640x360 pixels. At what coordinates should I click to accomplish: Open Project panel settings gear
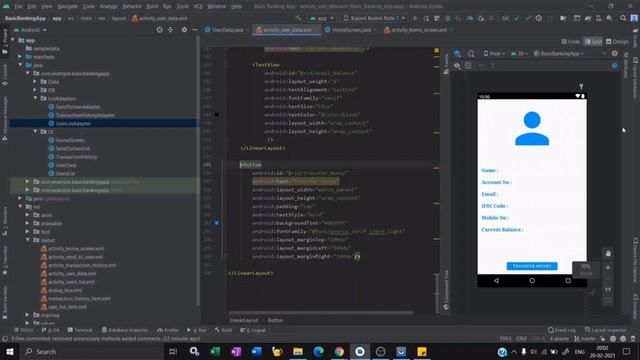pyautogui.click(x=184, y=30)
